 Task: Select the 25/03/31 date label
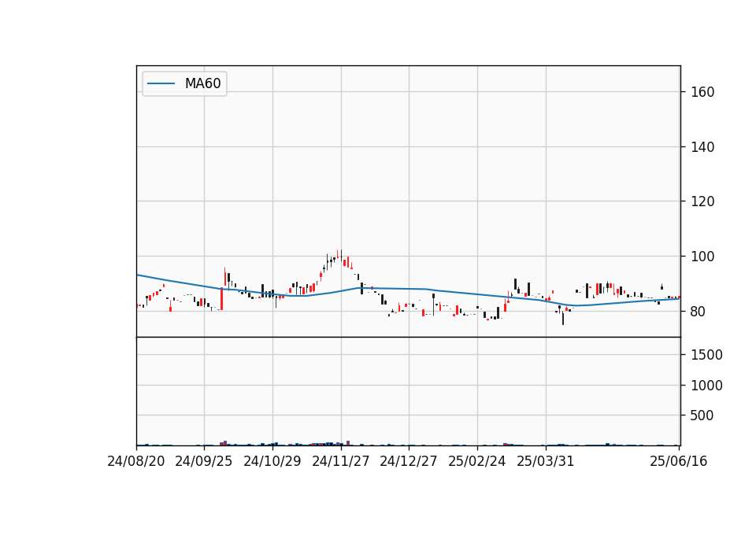[x=545, y=461]
